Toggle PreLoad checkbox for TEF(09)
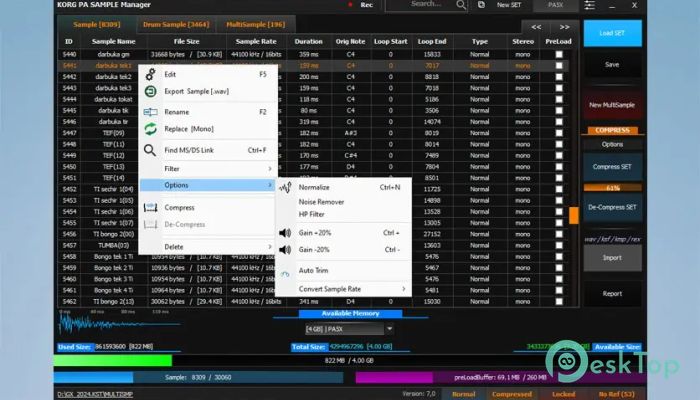Screen dimensions: 700x400 tap(558, 133)
